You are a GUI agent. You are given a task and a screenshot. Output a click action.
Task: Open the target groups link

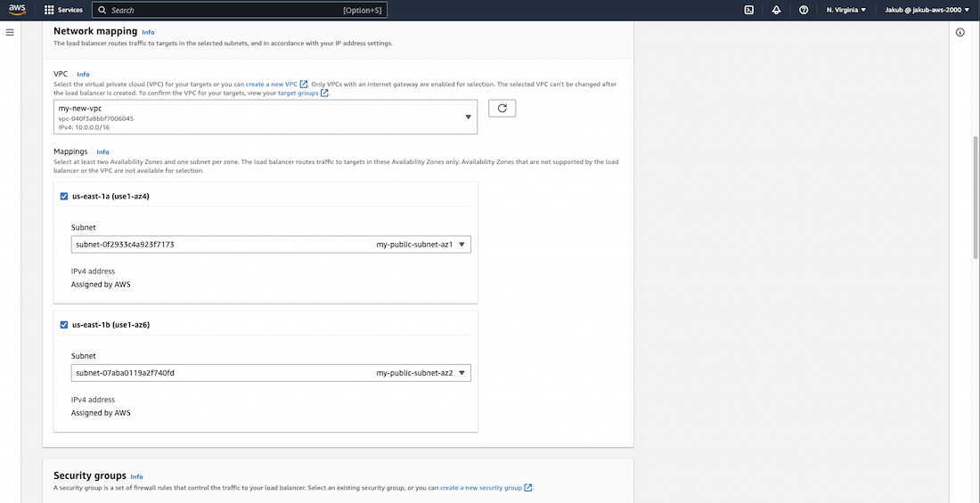(x=298, y=93)
